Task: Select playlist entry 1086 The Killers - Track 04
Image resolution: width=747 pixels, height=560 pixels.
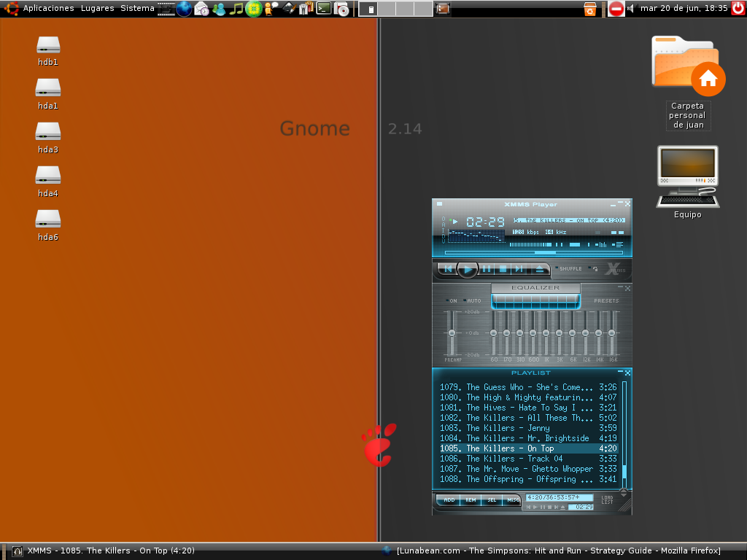Action: pos(528,459)
